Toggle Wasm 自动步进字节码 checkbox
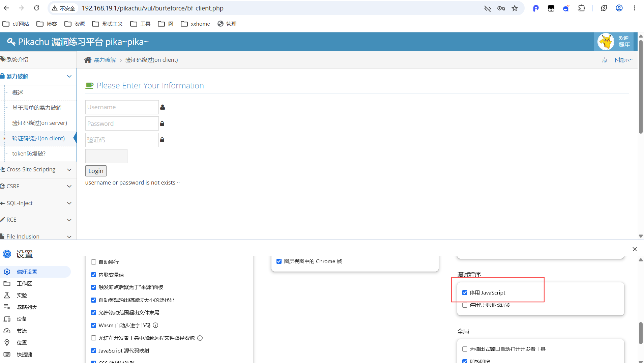Viewport: 644px width, 363px height. 94,325
